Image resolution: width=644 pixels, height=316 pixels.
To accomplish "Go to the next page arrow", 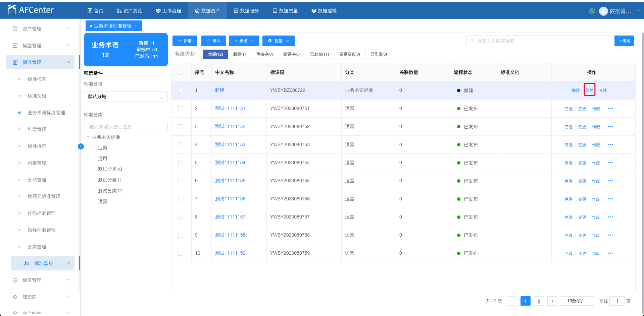I will (x=552, y=301).
